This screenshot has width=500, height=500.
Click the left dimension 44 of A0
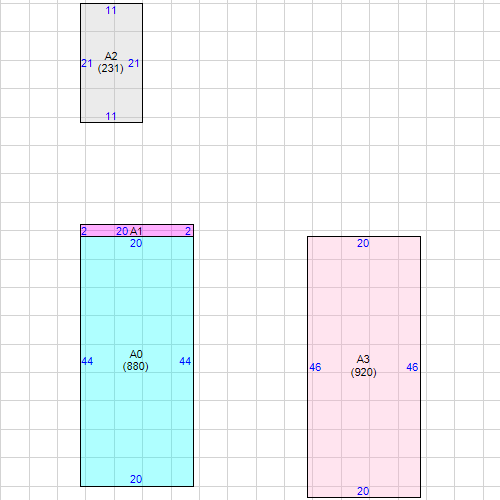tap(87, 361)
